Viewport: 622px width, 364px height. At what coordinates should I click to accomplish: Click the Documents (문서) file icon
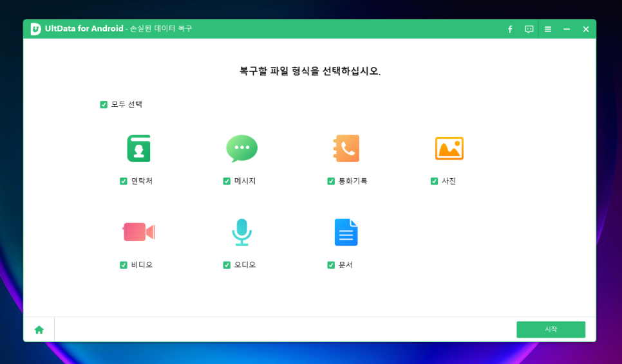click(346, 232)
